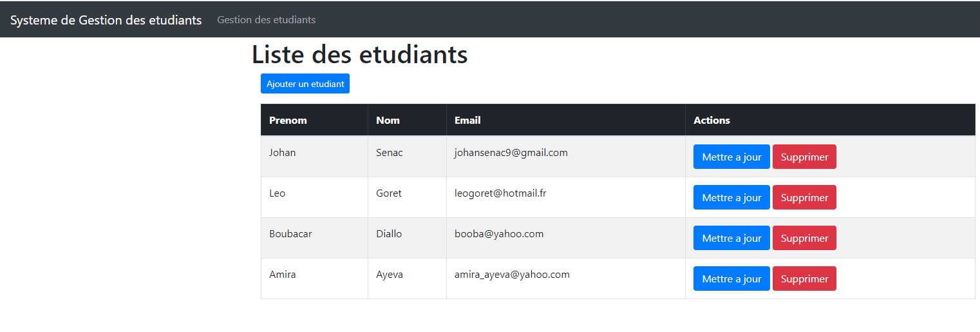Hit Supprimer in Boubacar Diallo's row
980x332 pixels.
[x=804, y=238]
